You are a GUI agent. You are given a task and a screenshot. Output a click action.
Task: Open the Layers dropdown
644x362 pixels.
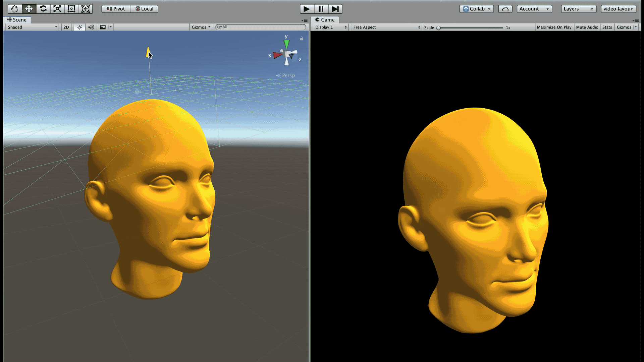(578, 9)
